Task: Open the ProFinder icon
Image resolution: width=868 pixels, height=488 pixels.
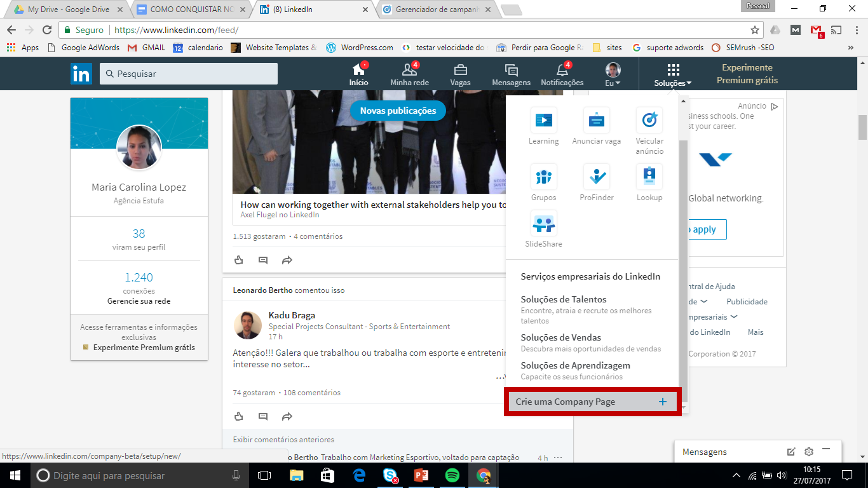Action: [596, 177]
